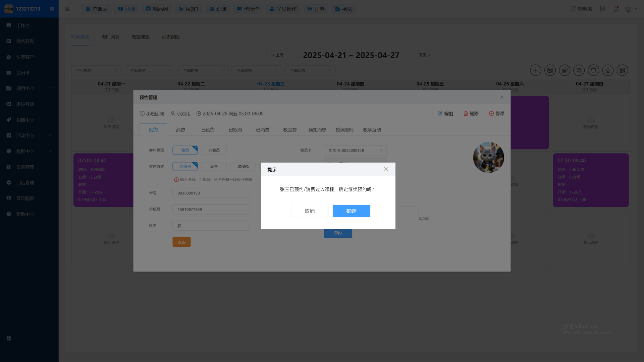Click the 编辑 edit icon button
Image resolution: width=644 pixels, height=362 pixels.
[x=445, y=114]
